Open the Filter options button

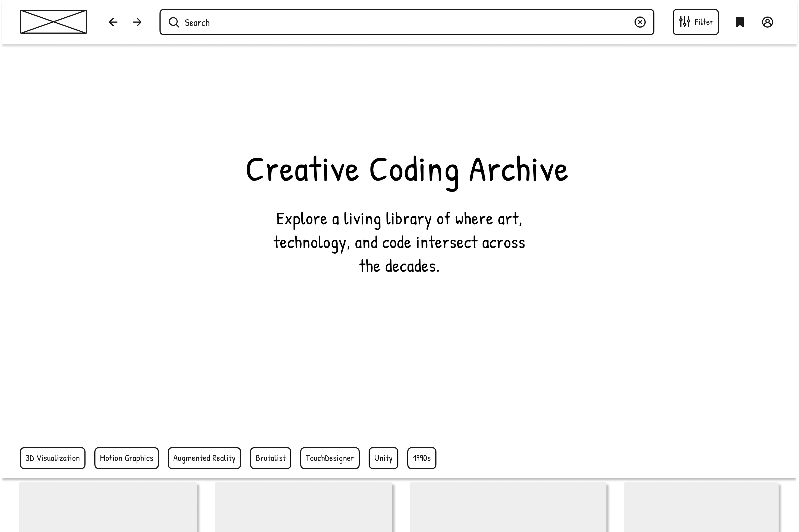coord(696,22)
